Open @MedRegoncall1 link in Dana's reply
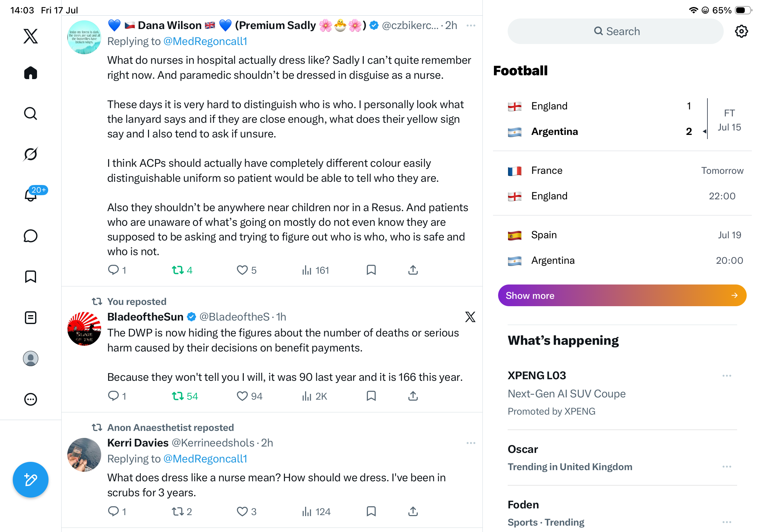The width and height of the screenshot is (762, 532). click(x=205, y=41)
